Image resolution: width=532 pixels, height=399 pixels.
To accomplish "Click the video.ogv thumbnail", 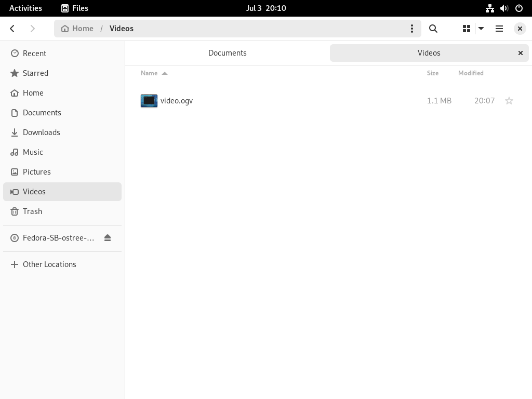I will pyautogui.click(x=149, y=101).
